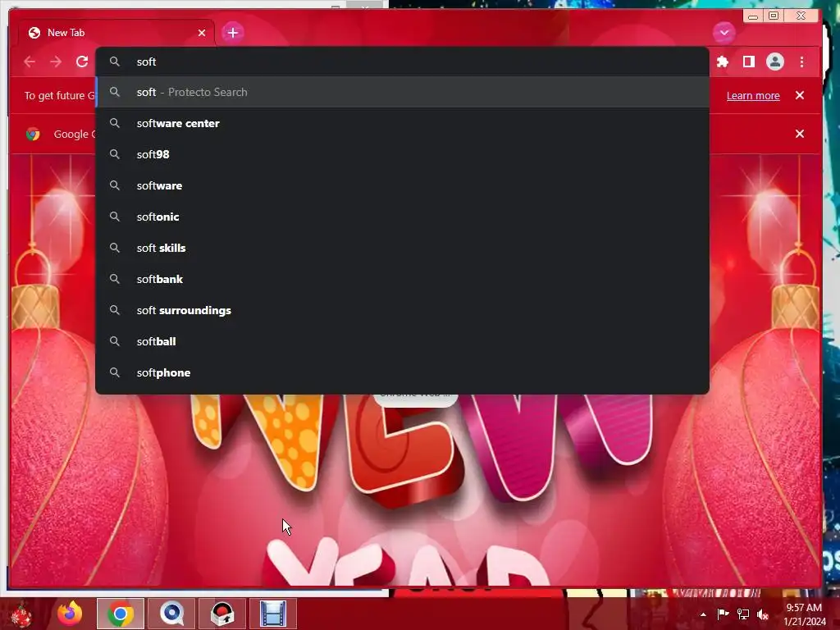The height and width of the screenshot is (630, 840).
Task: Click the Learn more link
Action: coord(753,95)
